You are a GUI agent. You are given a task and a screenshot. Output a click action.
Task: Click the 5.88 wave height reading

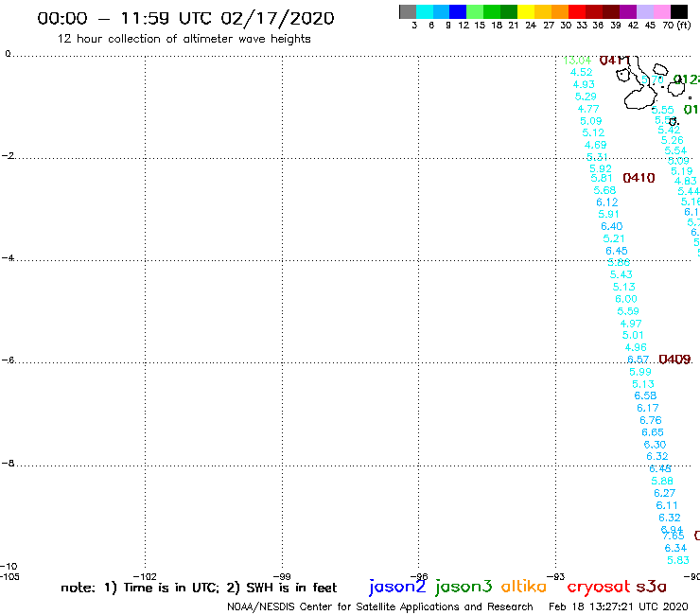662,481
